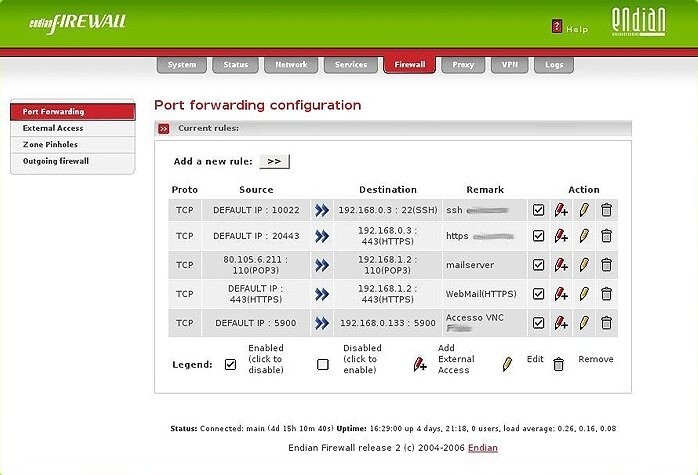Screen dimensions: 698x475
Task: Select the Firewall tab
Action: 410,65
